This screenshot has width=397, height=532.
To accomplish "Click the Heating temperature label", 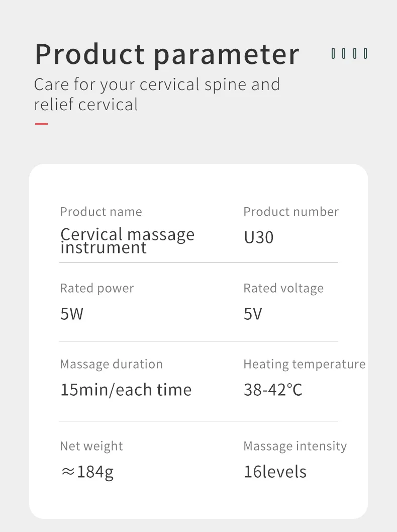I will coord(305,365).
